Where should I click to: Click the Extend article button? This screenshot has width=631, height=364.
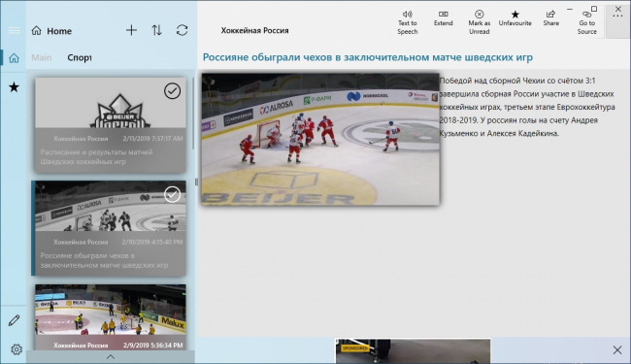coord(443,18)
